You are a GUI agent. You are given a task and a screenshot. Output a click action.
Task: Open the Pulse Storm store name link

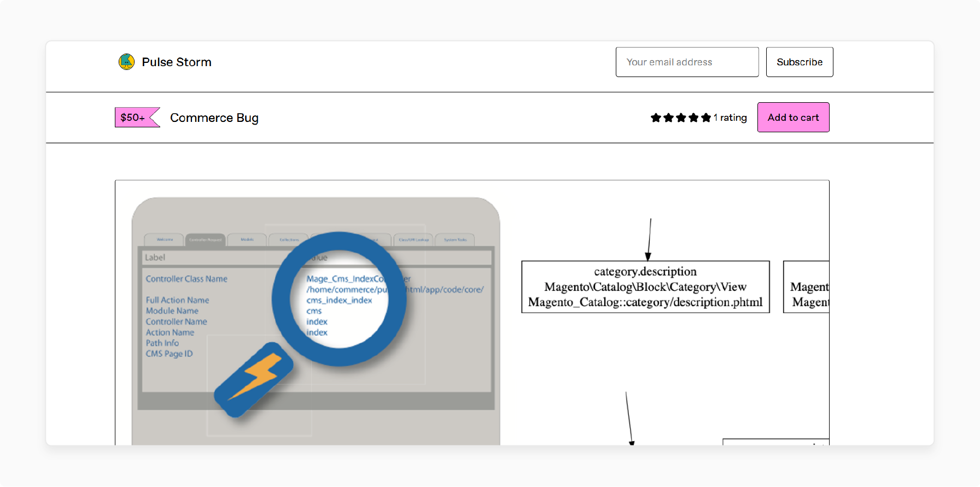pyautogui.click(x=176, y=62)
